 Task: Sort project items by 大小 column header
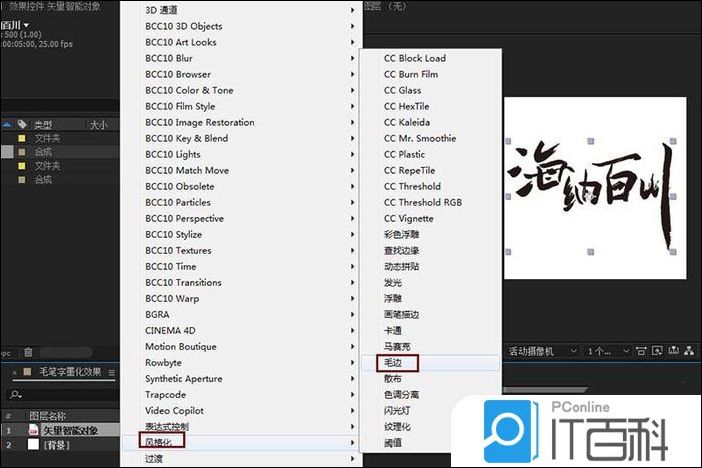[98, 125]
